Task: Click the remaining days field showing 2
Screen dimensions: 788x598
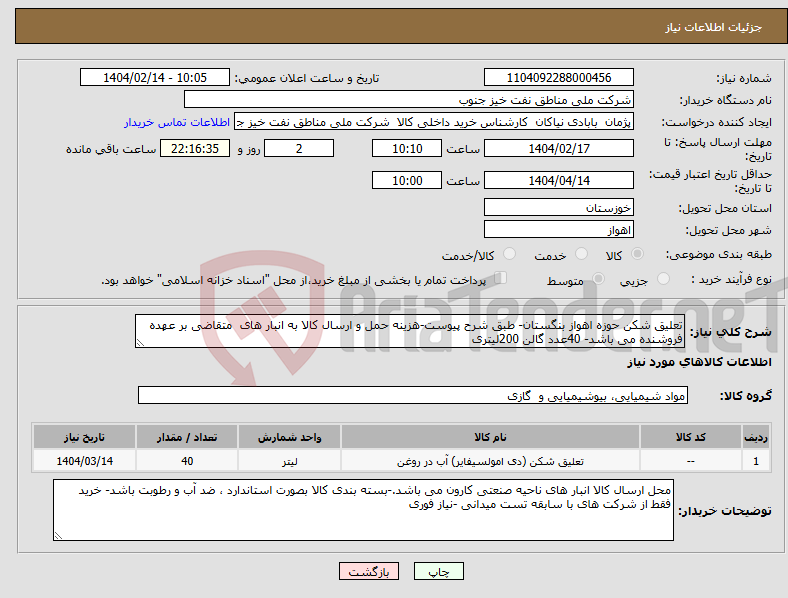Action: coord(299,148)
